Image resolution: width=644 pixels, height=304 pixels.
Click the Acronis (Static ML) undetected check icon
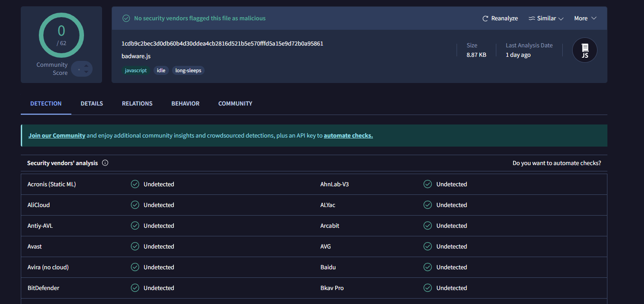(x=135, y=184)
